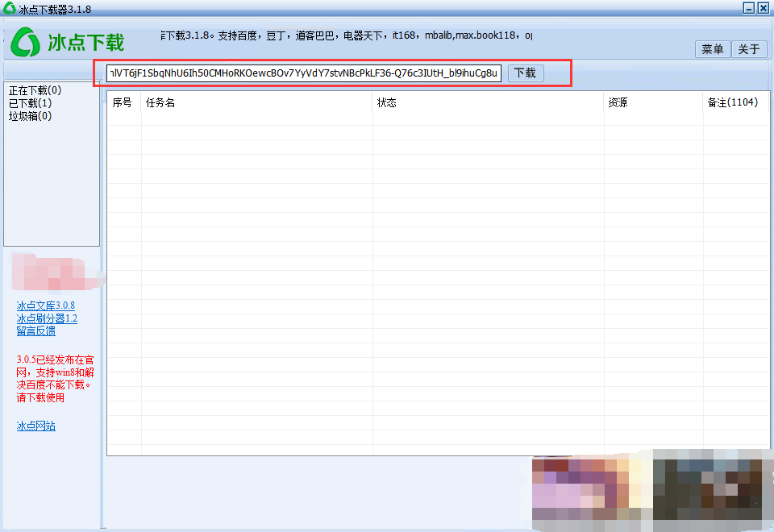
Task: Click the small app icon in title bar
Action: coord(8,7)
